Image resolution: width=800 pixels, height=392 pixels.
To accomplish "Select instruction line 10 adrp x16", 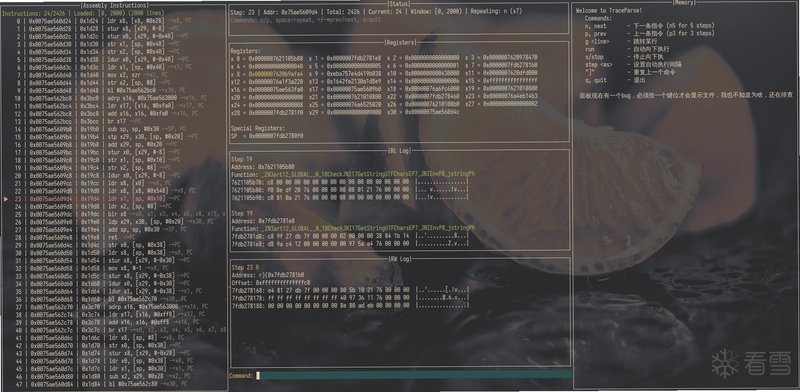I will [111, 99].
